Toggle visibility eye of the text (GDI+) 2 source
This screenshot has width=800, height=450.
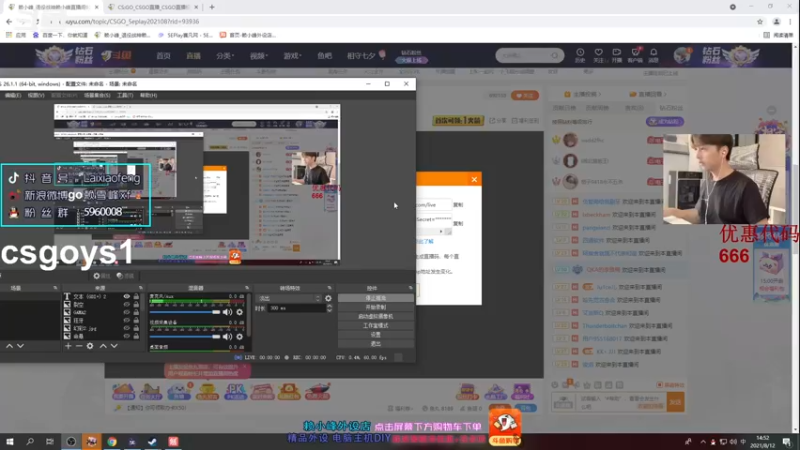pyautogui.click(x=127, y=296)
